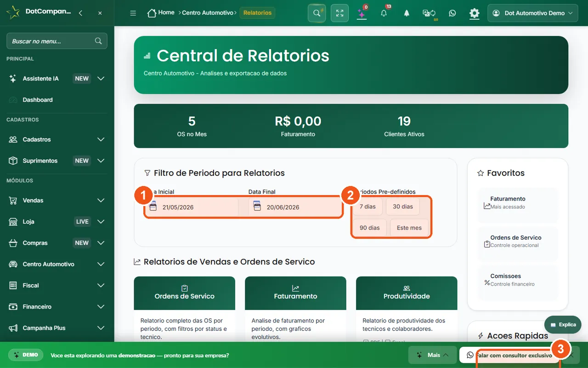This screenshot has width=588, height=368.
Task: Expand the Loja menu chevron
Action: 101,222
